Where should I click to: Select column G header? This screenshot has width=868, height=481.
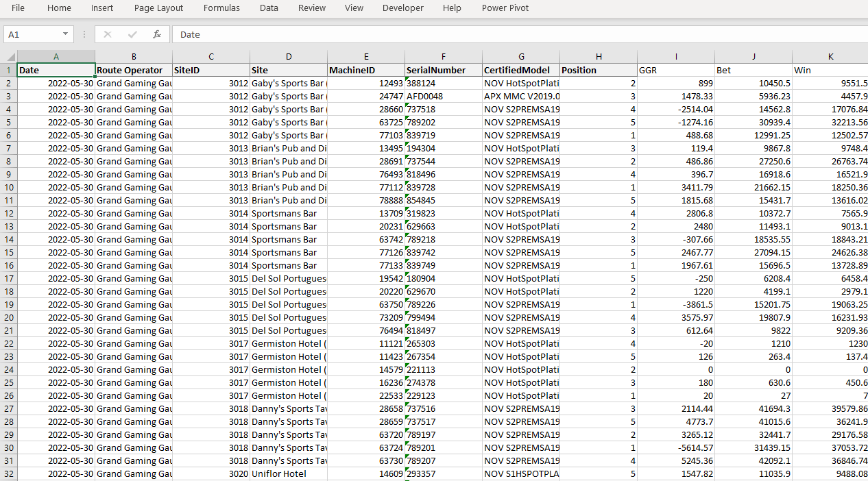tap(521, 57)
